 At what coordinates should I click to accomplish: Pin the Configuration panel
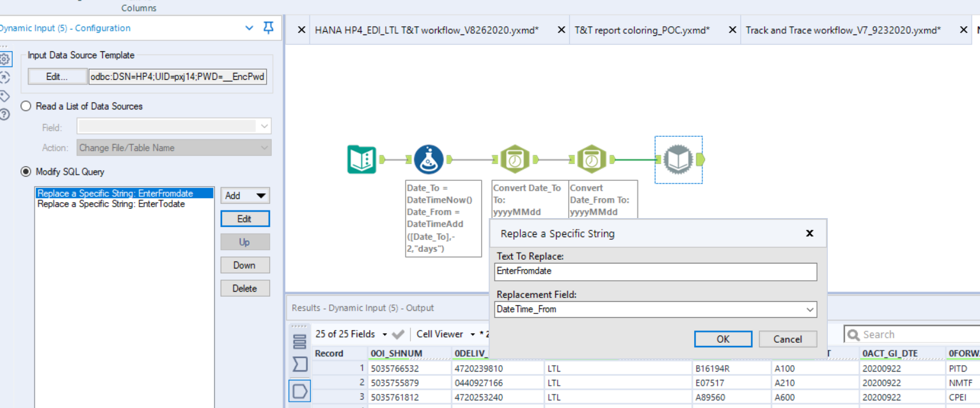click(x=269, y=27)
